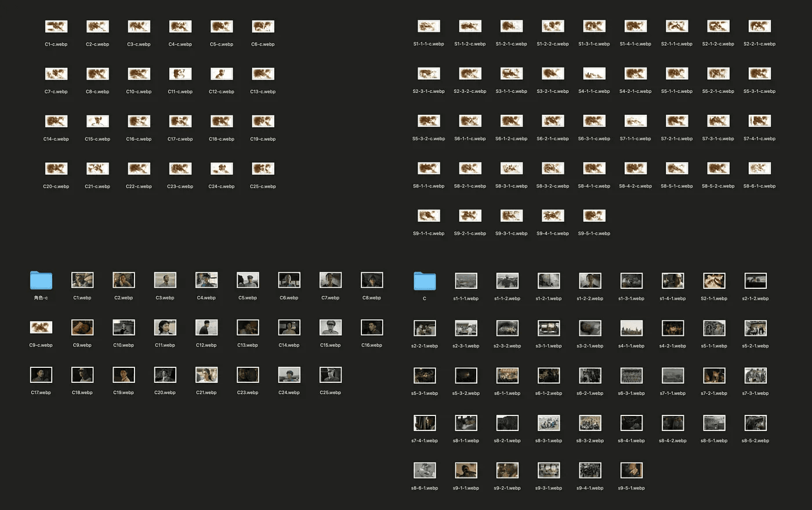This screenshot has width=812, height=510.
Task: Select the S7-4-1-c.webp file icon
Action: pyautogui.click(x=759, y=121)
